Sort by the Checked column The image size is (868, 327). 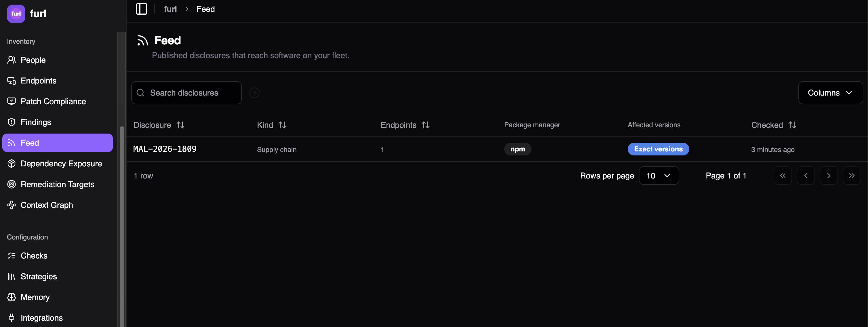774,125
